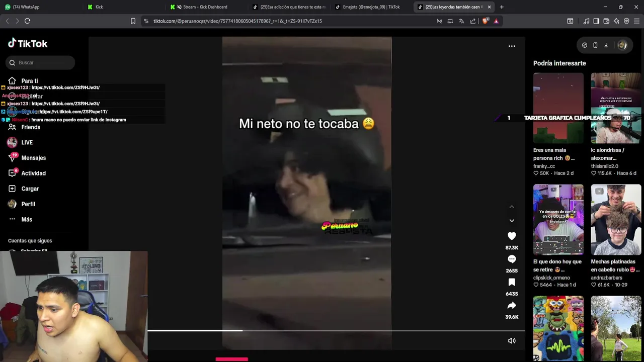Open the Brave Playlist music icon
Screen dimensions: 644x362
pyautogui.click(x=586, y=21)
